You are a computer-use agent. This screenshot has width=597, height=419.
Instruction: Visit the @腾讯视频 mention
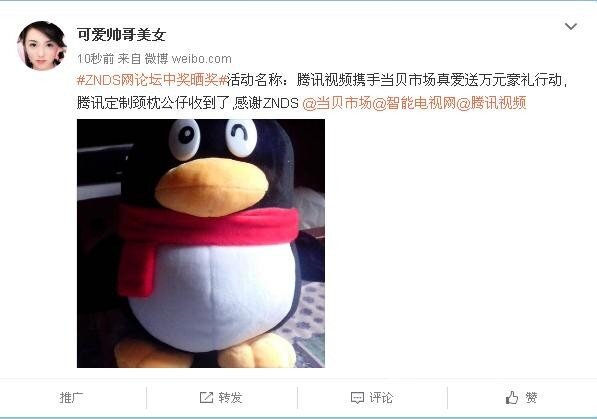coord(491,103)
